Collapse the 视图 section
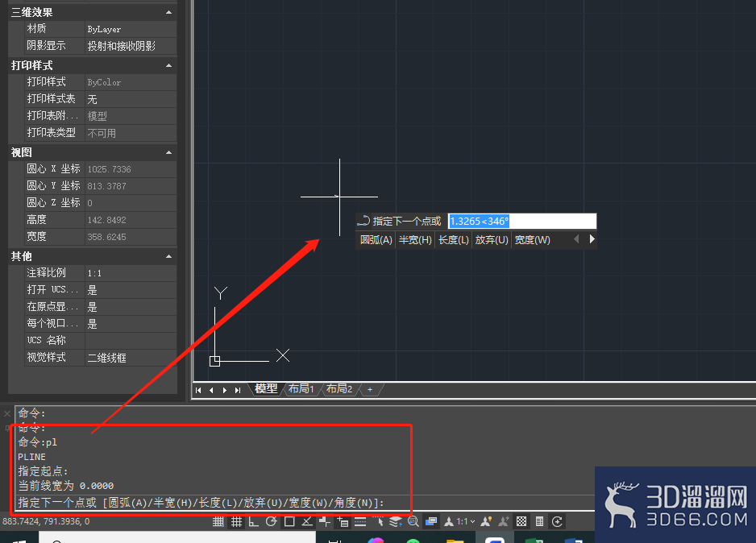 tap(168, 153)
